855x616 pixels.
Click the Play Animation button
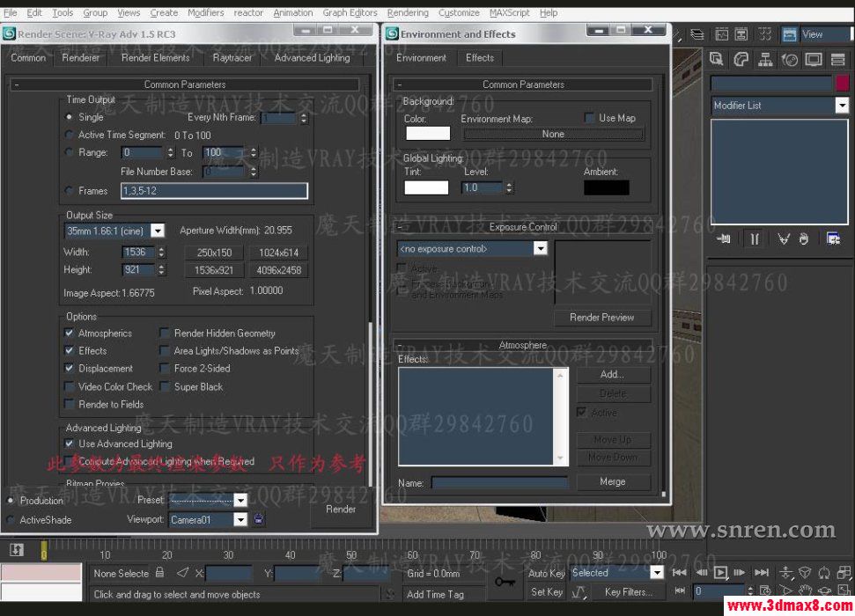720,572
